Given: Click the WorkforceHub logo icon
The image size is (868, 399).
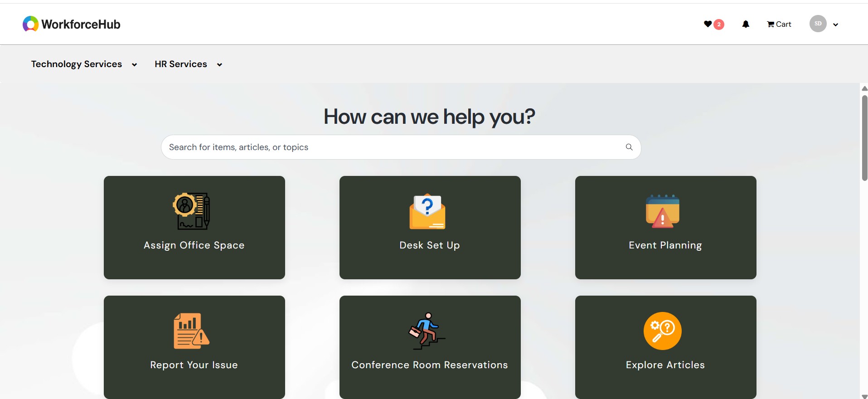Looking at the screenshot, I should tap(30, 24).
